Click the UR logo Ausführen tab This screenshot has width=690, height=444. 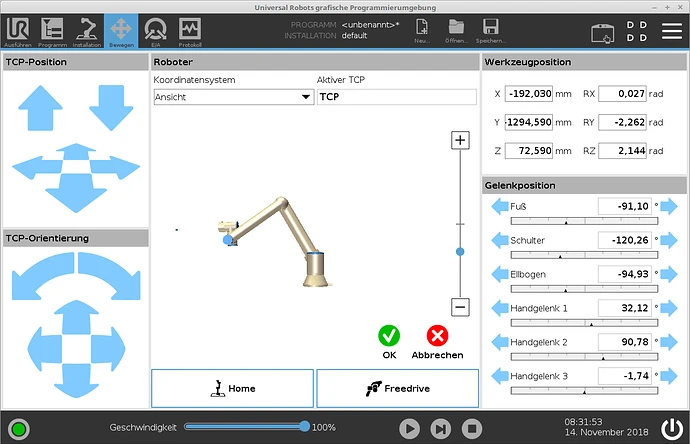click(18, 31)
